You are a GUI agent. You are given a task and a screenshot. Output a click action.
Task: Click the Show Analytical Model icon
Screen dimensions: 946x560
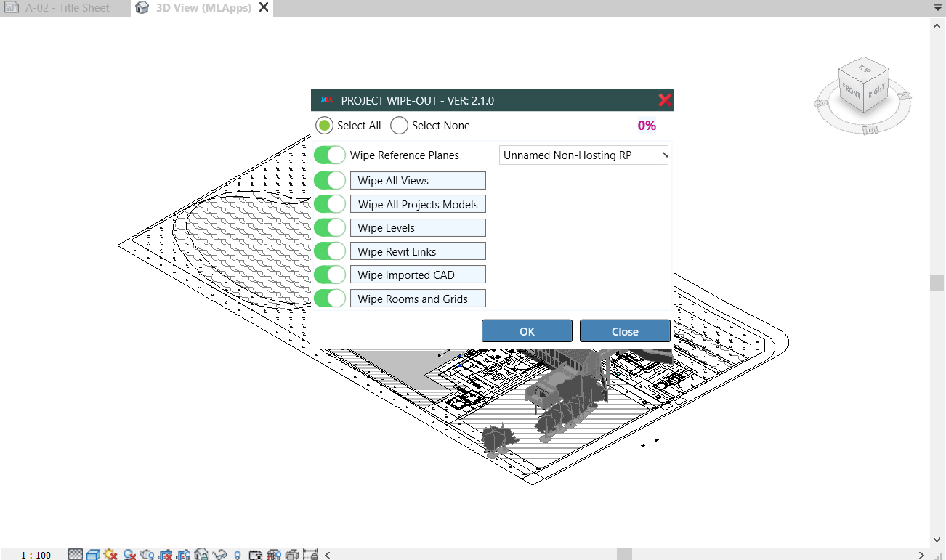tap(274, 555)
